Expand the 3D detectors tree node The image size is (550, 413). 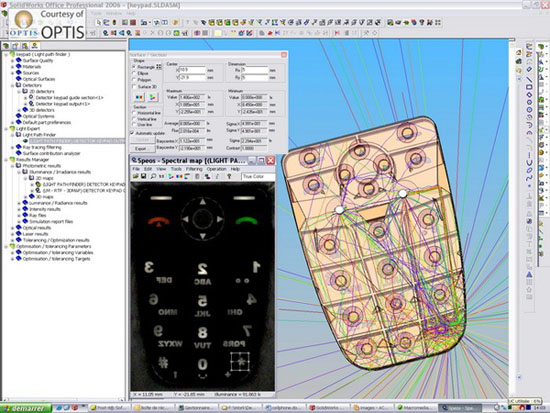point(19,110)
